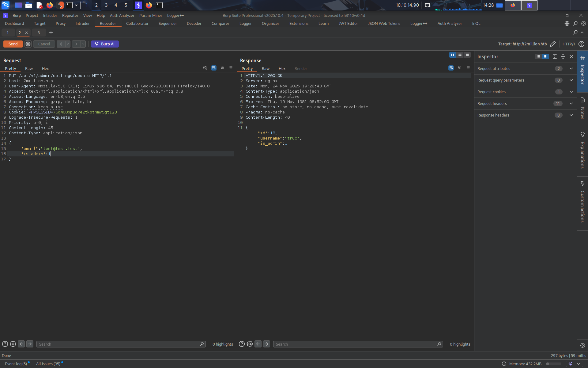Send the request
Screen dimensions: 588x368
click(13, 44)
